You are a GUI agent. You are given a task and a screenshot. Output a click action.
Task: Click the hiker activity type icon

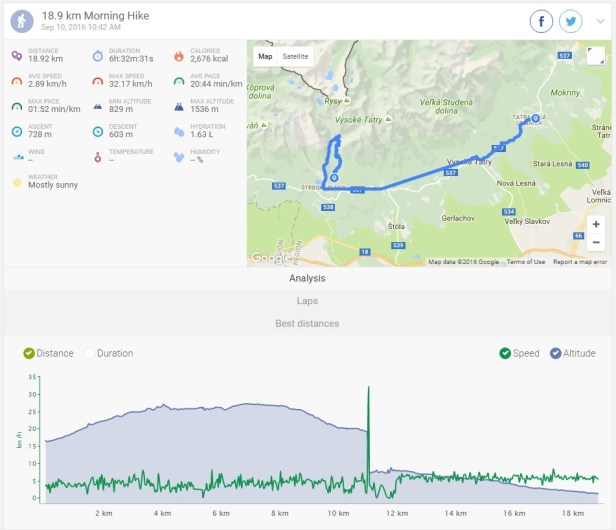click(x=22, y=20)
